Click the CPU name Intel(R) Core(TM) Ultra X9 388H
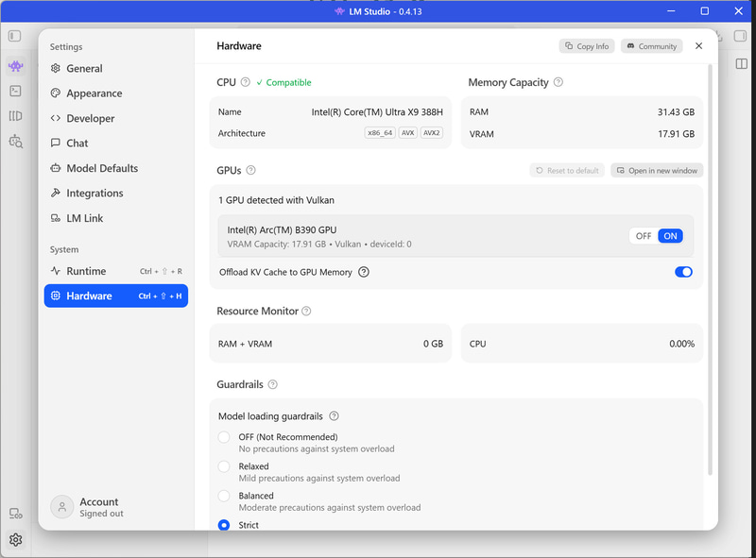 pos(377,112)
